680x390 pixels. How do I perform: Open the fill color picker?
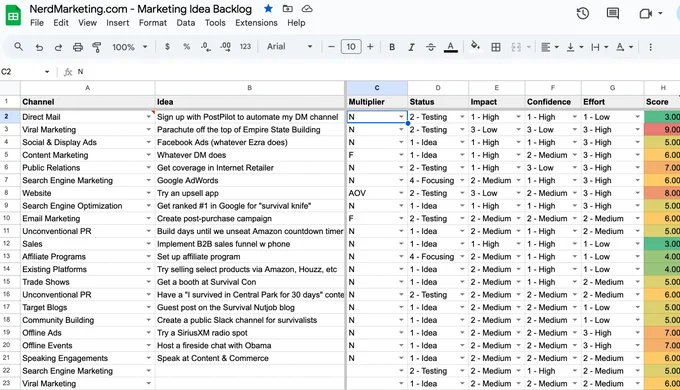click(475, 46)
